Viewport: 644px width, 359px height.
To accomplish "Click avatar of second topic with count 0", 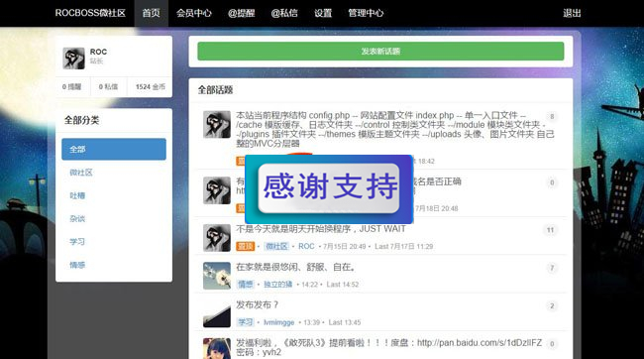I will 217,190.
